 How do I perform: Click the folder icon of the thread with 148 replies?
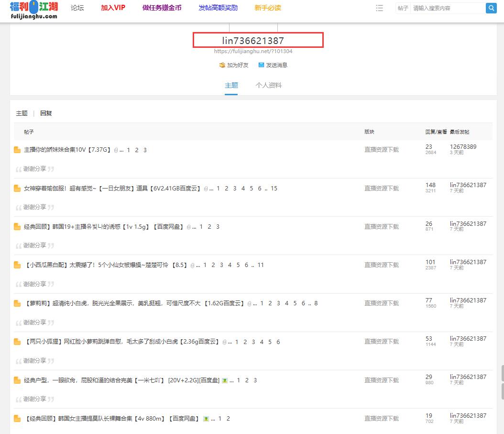coord(17,189)
